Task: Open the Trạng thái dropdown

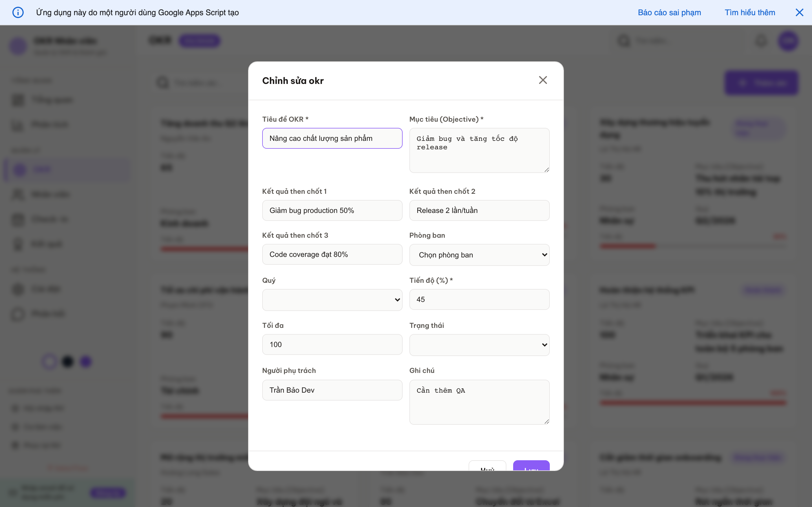Action: (479, 344)
